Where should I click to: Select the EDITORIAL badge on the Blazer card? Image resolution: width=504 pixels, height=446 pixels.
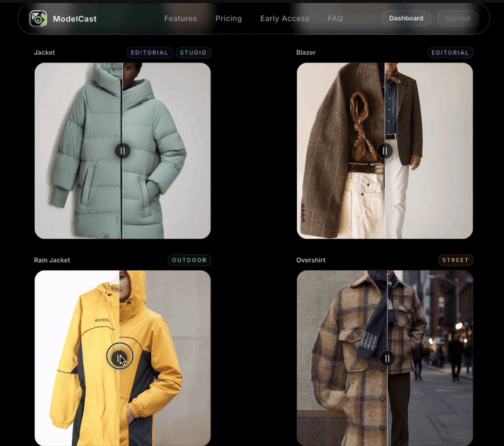[x=450, y=52]
